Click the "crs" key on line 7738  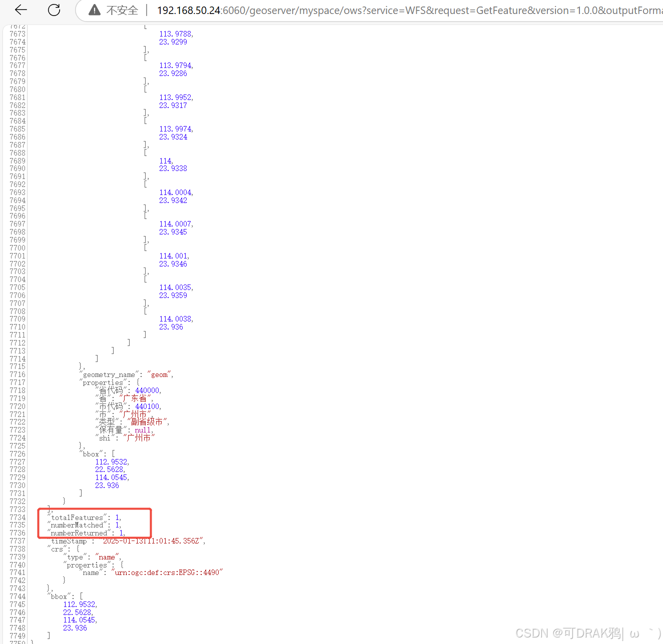pos(57,549)
